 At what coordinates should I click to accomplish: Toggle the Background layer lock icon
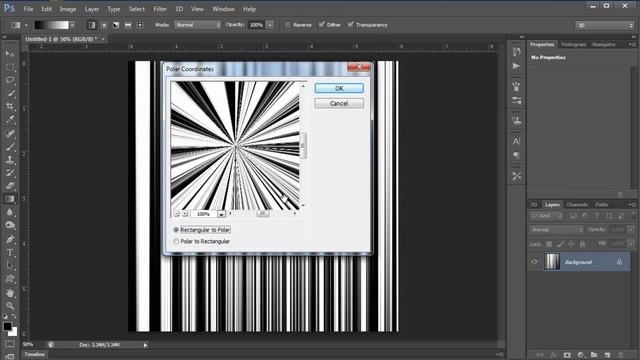(x=619, y=262)
